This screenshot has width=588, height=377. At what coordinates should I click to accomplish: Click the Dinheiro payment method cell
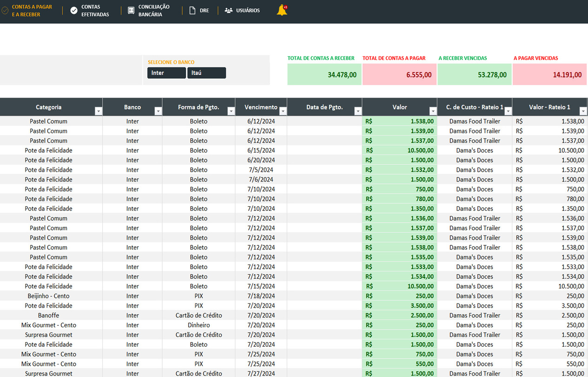tap(198, 325)
